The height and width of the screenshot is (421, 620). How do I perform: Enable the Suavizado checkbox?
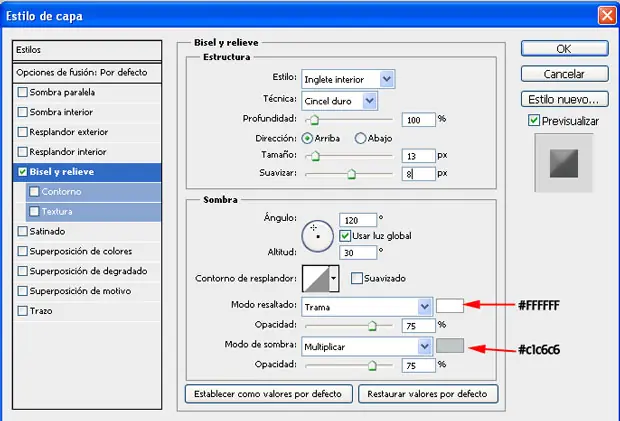[x=357, y=278]
